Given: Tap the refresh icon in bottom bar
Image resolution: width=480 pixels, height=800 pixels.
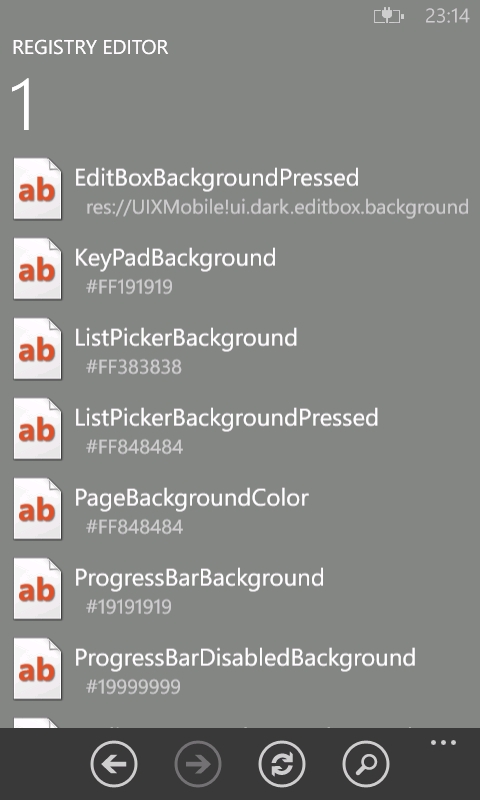Looking at the screenshot, I should [x=282, y=764].
